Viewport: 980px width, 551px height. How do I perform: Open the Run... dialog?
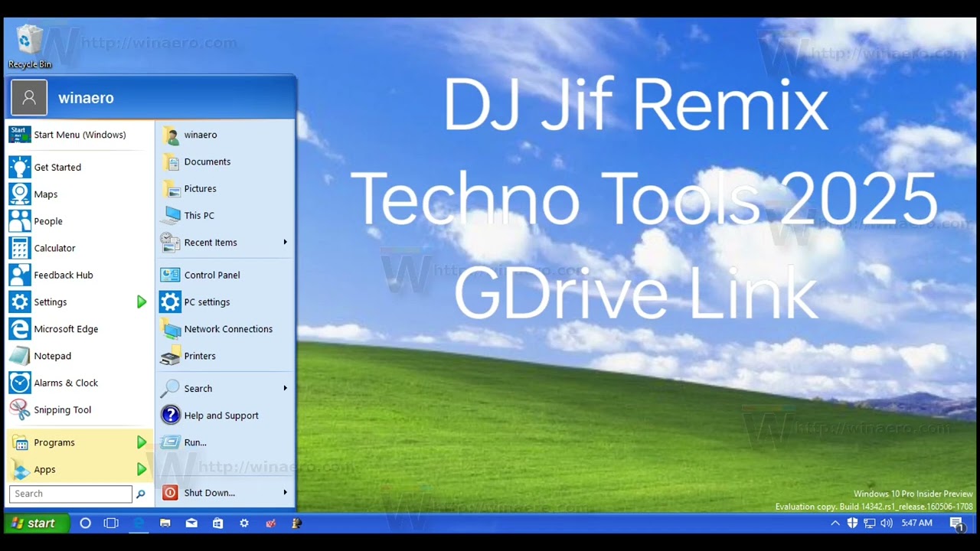pos(225,442)
